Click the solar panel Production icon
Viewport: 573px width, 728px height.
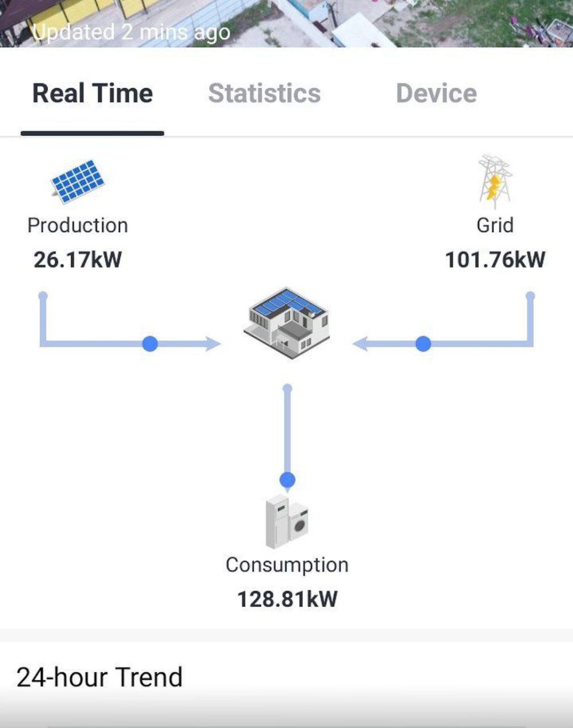[x=78, y=181]
